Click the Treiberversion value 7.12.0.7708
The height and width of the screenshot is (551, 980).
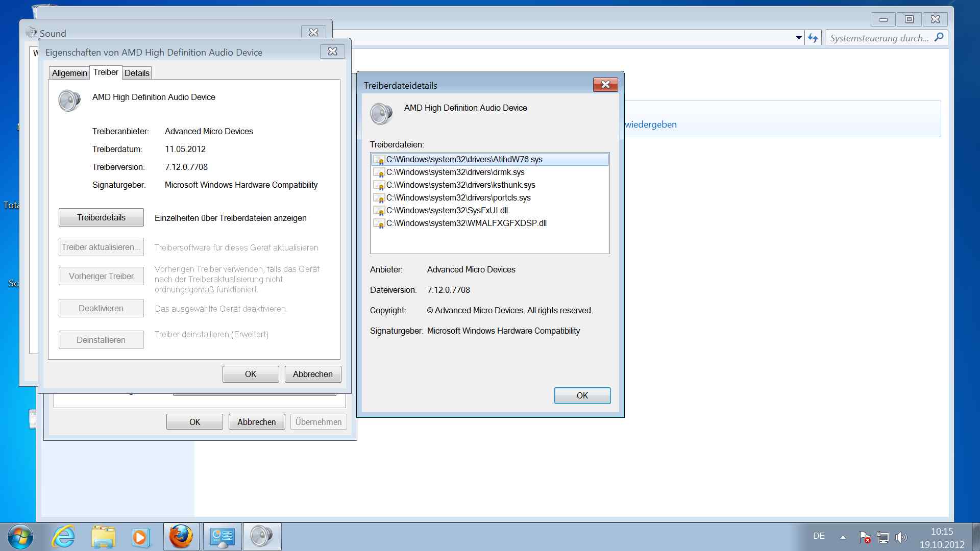[x=186, y=167]
